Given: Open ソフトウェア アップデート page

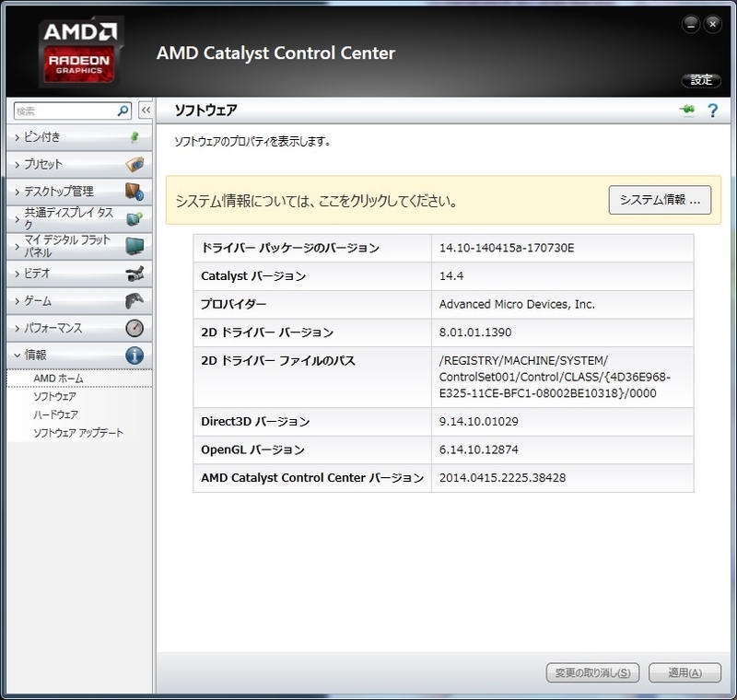Looking at the screenshot, I should coord(78,433).
